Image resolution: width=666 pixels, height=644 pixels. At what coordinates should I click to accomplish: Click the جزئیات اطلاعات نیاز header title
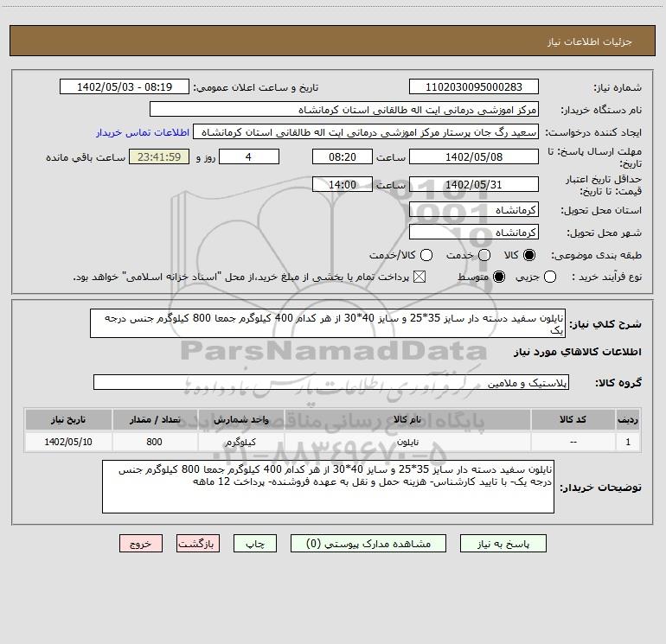[590, 41]
